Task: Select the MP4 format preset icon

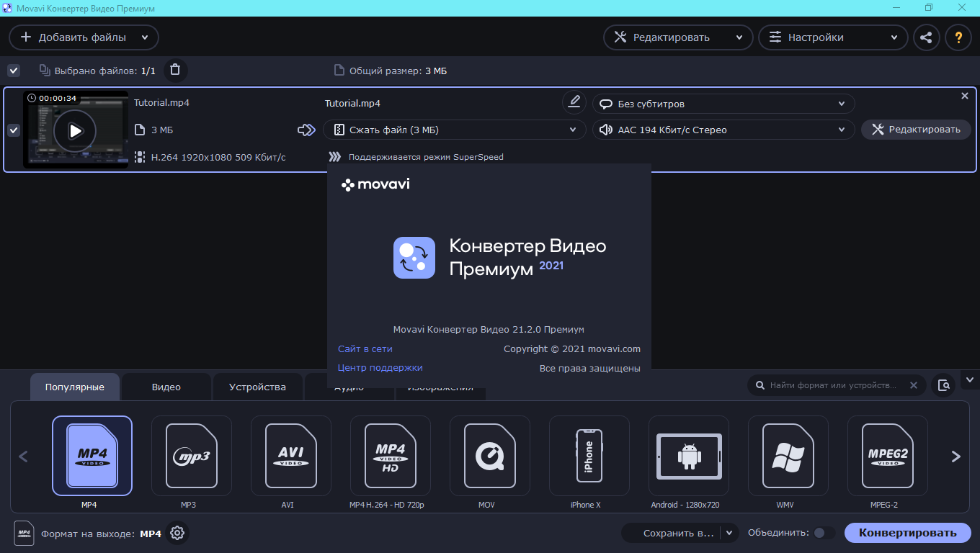Action: coord(92,456)
